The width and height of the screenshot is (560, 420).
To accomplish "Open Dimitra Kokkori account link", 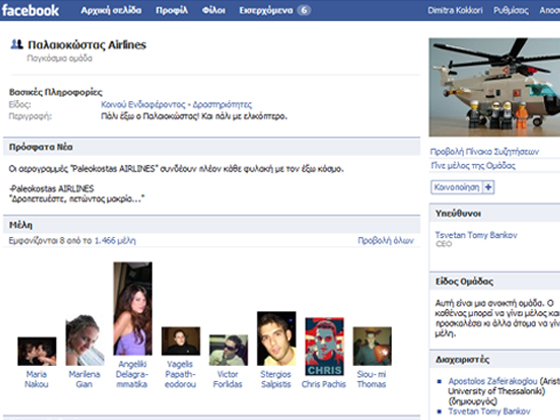I will (x=455, y=10).
